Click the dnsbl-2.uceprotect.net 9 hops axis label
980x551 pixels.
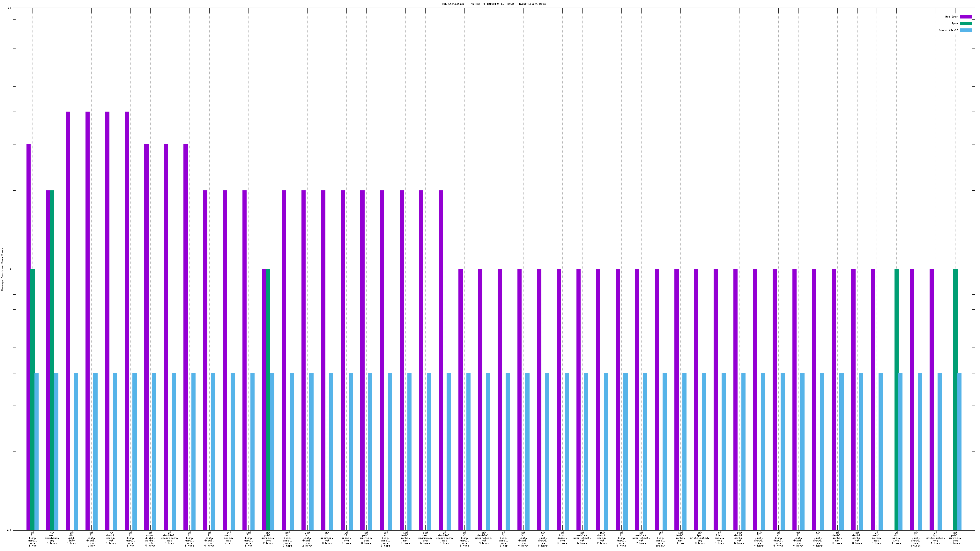tap(484, 538)
